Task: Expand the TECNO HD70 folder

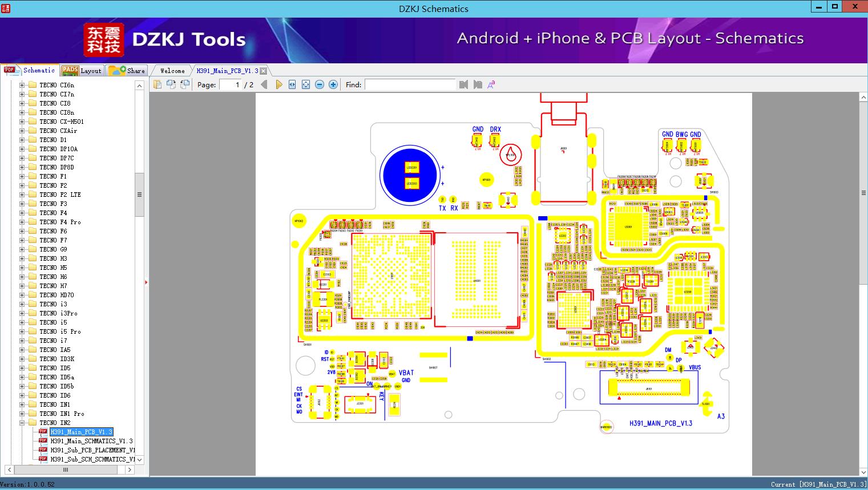Action: click(22, 295)
